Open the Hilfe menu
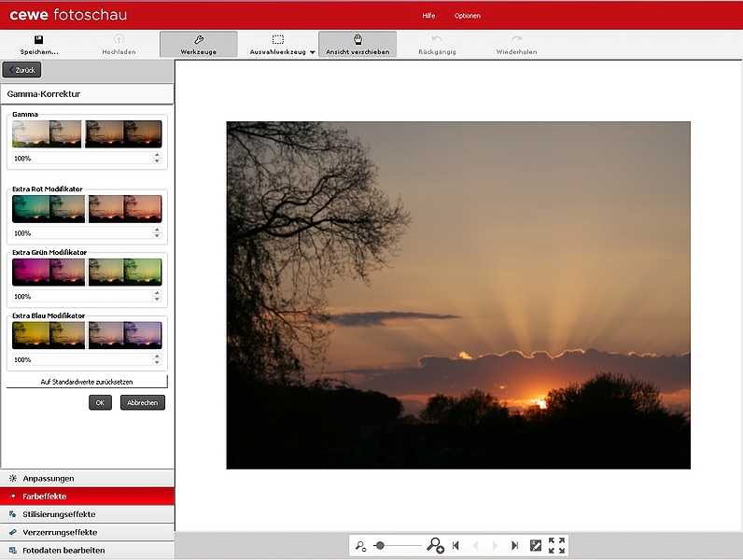743x560 pixels. 428,16
